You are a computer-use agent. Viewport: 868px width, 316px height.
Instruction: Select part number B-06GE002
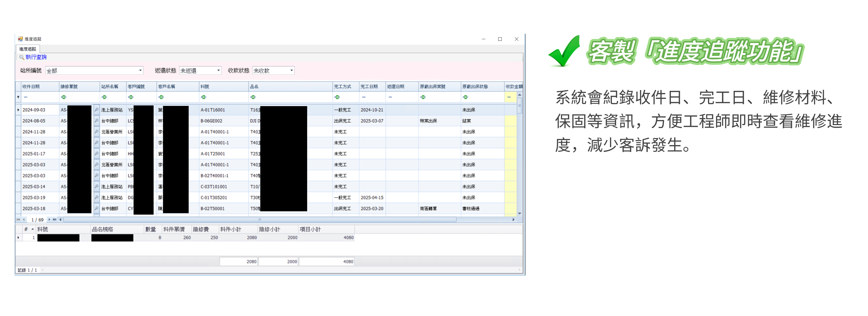tap(211, 121)
